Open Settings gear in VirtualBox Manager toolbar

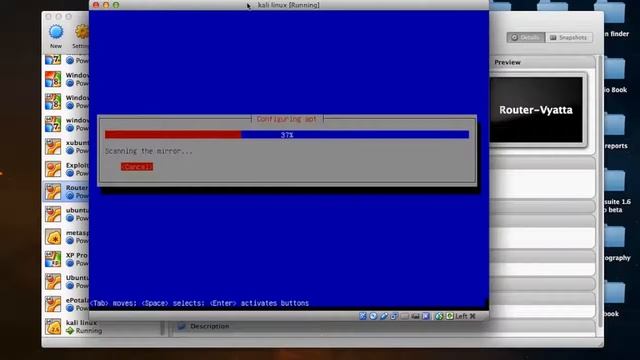[82, 32]
